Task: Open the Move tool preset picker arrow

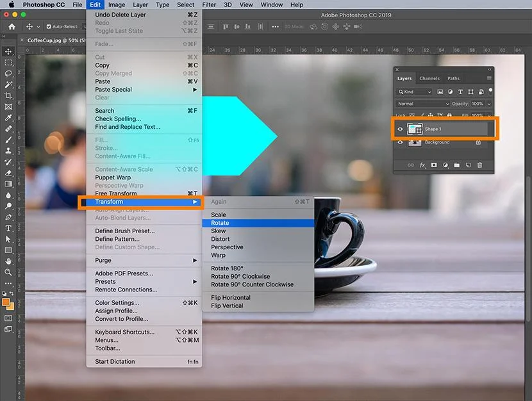Action: 38,27
